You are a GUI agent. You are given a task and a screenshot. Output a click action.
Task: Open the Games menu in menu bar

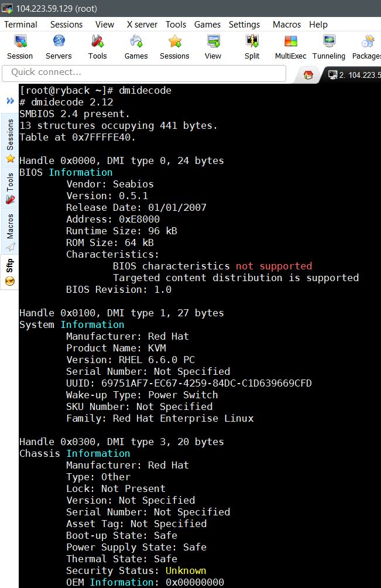207,25
